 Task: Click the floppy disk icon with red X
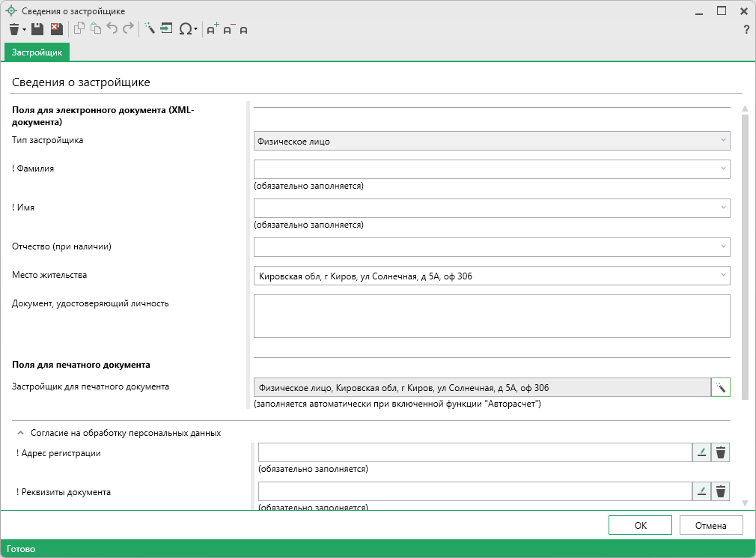click(x=56, y=29)
